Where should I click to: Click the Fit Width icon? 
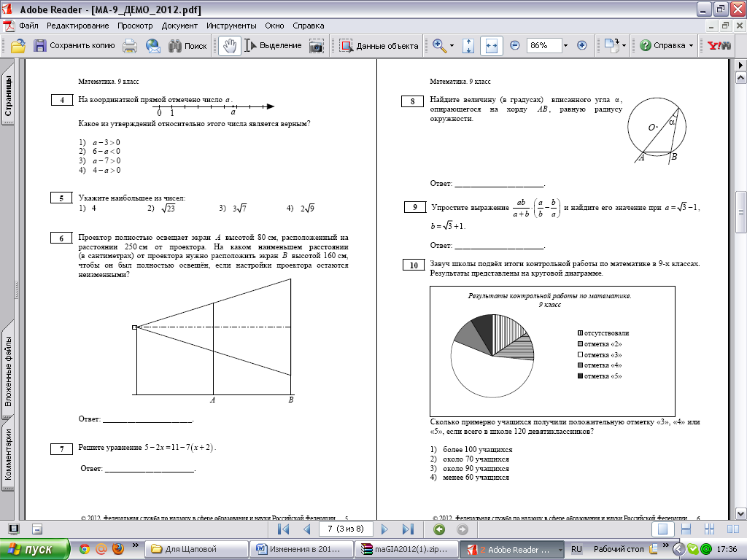[x=492, y=46]
